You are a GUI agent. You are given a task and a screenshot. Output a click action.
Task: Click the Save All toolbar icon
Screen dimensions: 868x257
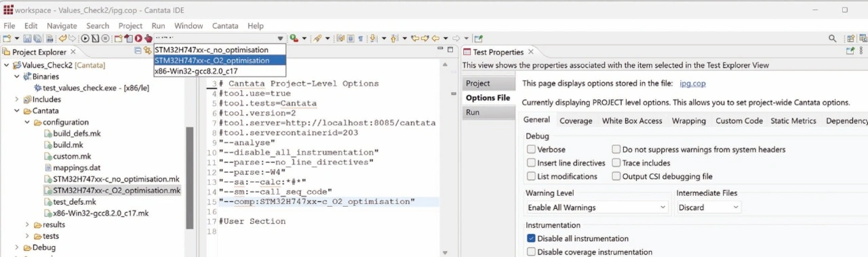coord(38,39)
